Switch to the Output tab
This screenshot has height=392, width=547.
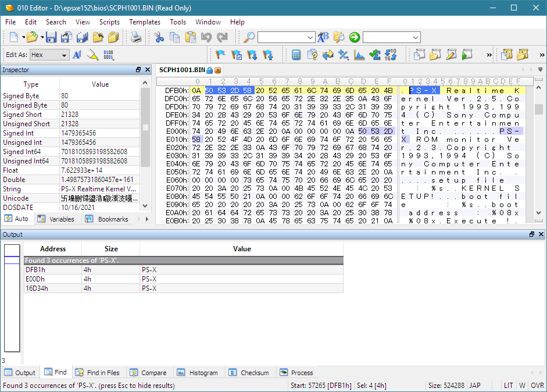point(20,372)
